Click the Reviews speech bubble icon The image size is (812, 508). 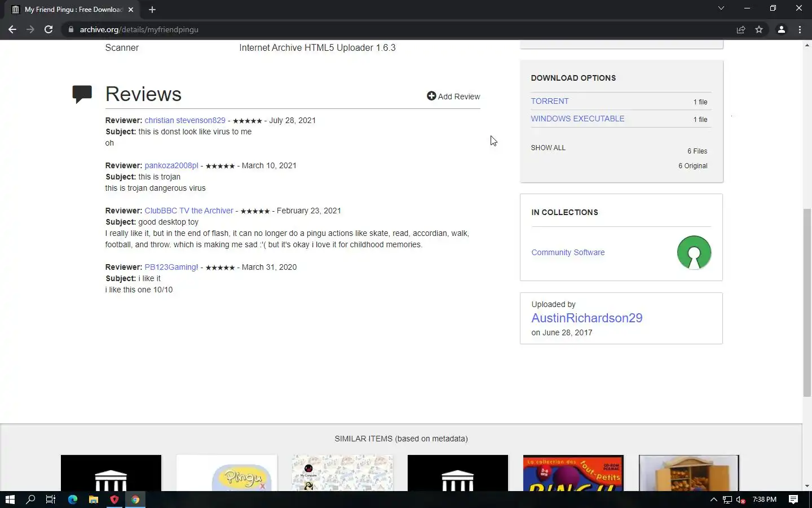pyautogui.click(x=82, y=94)
